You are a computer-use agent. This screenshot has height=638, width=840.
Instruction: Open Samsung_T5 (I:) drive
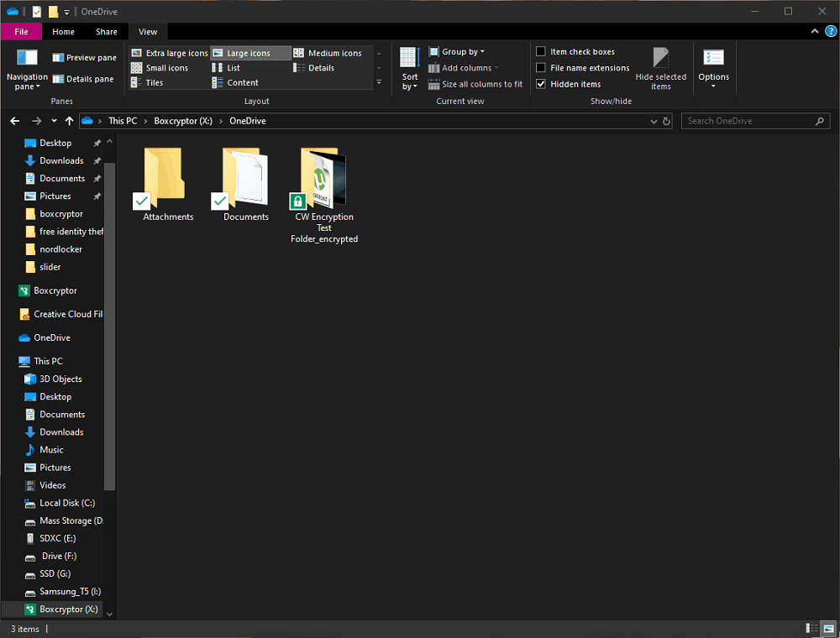71,592
